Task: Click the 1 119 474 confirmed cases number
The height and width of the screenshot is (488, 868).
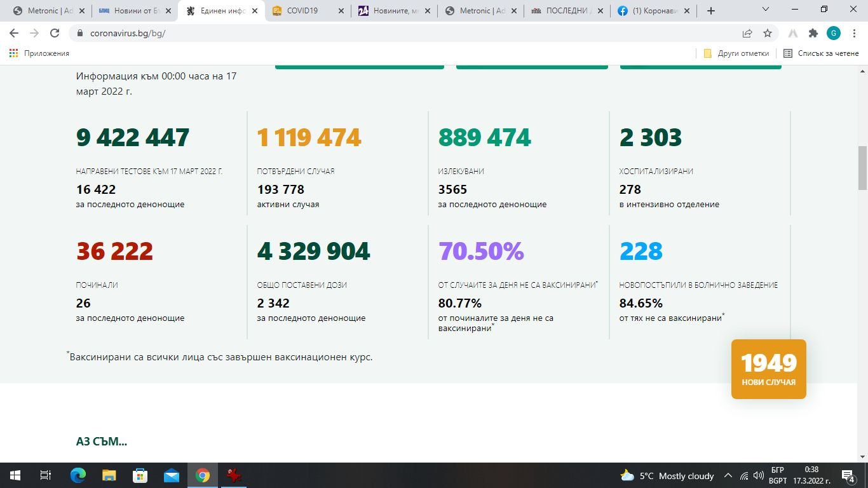Action: (x=309, y=137)
